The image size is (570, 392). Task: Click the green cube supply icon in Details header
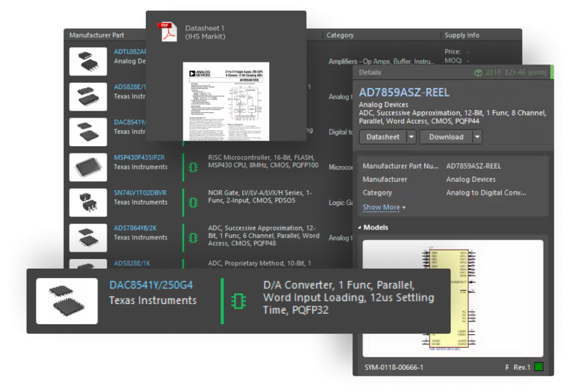[478, 72]
